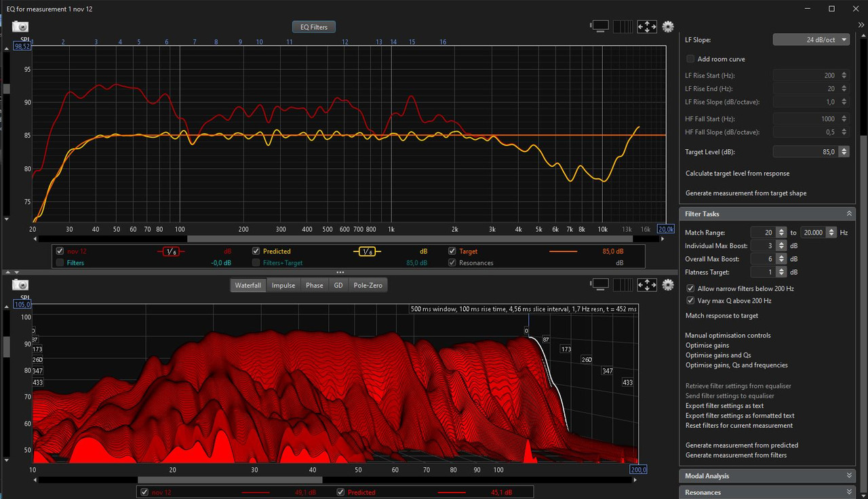Click the waterfall graph limits arrows icon
The width and height of the screenshot is (868, 499).
coord(647,285)
